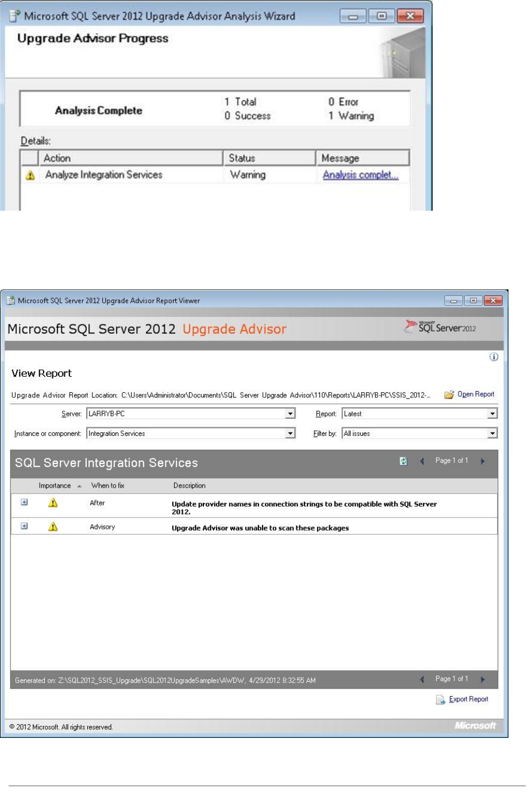Click the Message column header
The width and height of the screenshot is (528, 812).
pos(363,158)
